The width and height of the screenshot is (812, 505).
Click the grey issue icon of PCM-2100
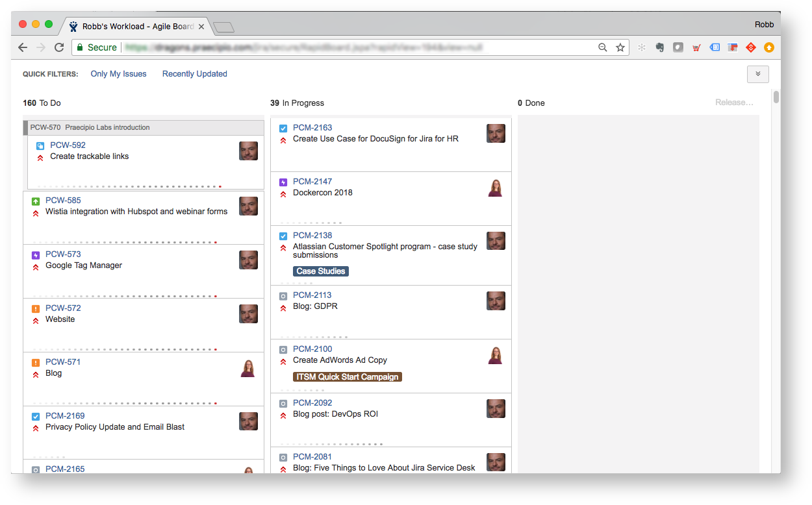click(x=283, y=350)
